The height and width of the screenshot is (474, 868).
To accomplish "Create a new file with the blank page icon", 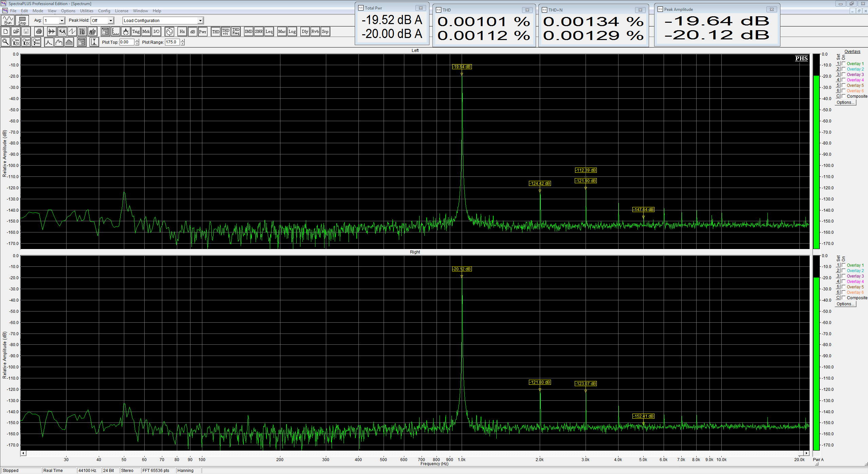I will [6, 32].
